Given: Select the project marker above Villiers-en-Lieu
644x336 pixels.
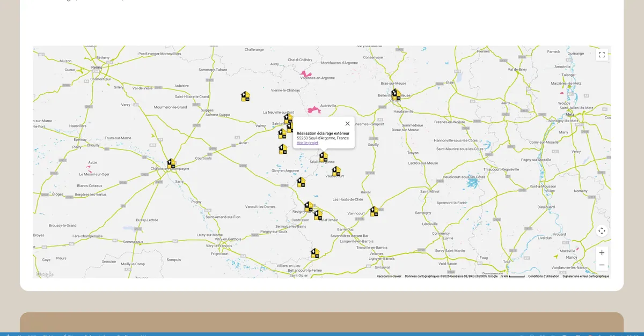Looking at the screenshot, I should [x=316, y=253].
